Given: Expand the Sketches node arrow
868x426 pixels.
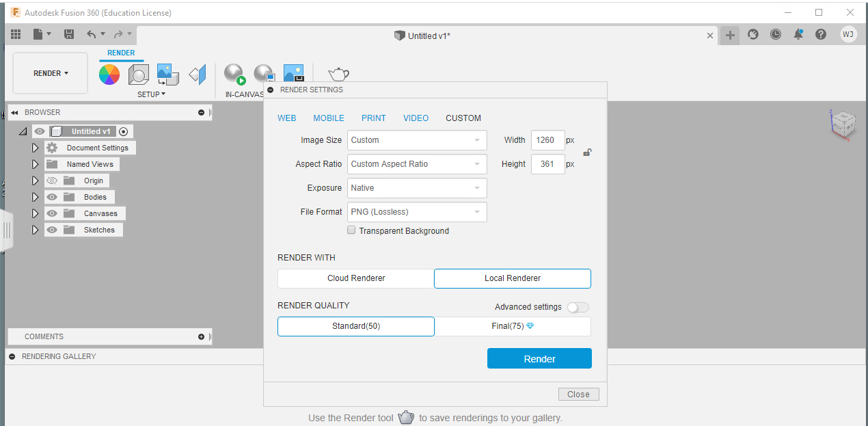Looking at the screenshot, I should click(x=36, y=230).
